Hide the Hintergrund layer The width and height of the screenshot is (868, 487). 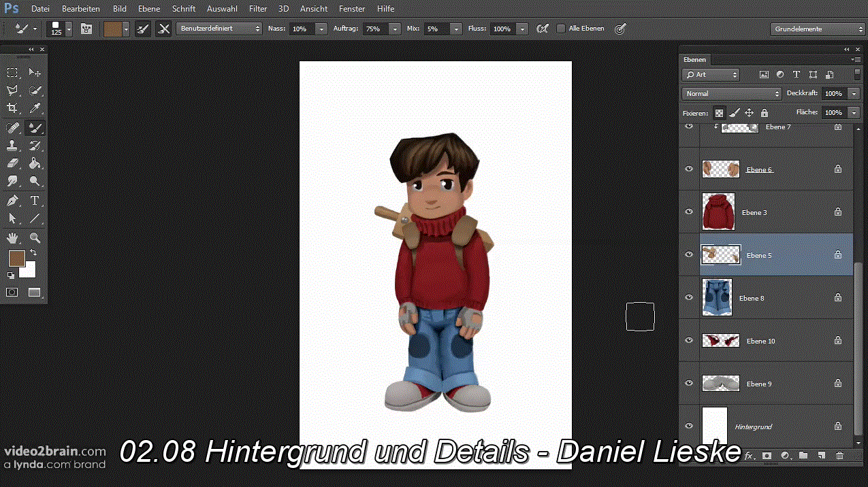(x=689, y=426)
